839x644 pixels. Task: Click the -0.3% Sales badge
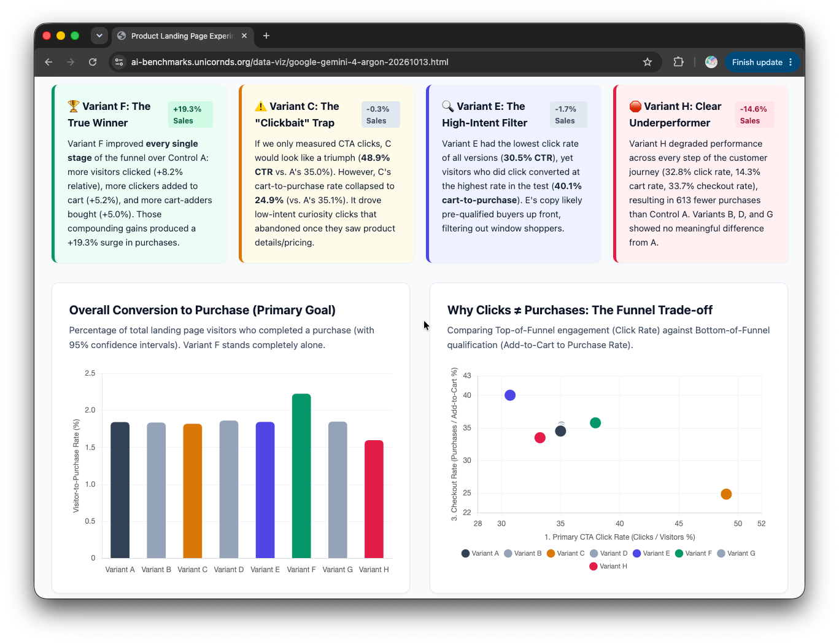[381, 115]
